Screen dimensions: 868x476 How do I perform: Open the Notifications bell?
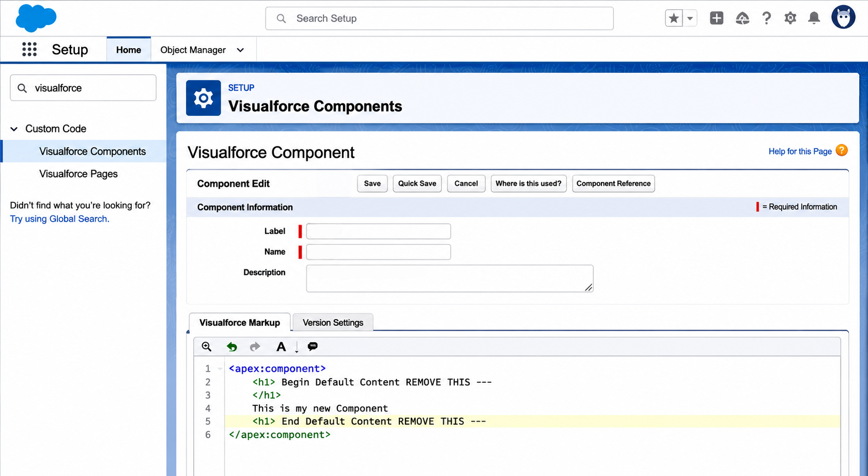tap(814, 18)
